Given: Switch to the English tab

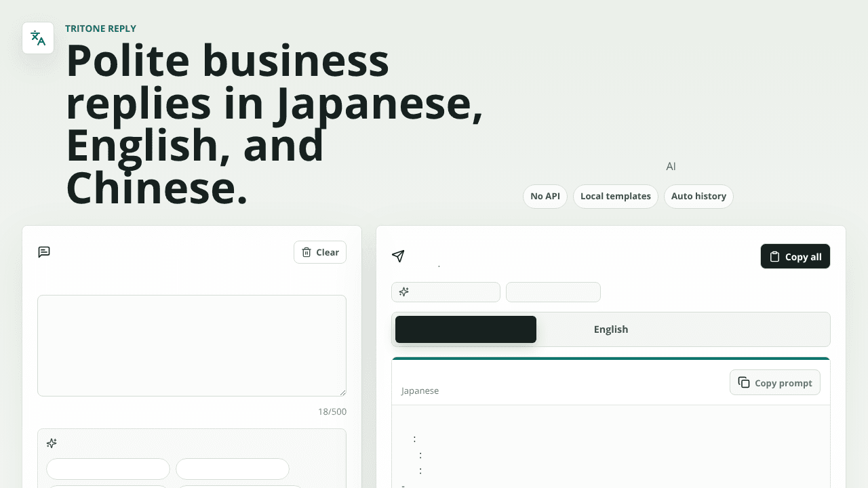Looking at the screenshot, I should pyautogui.click(x=611, y=329).
